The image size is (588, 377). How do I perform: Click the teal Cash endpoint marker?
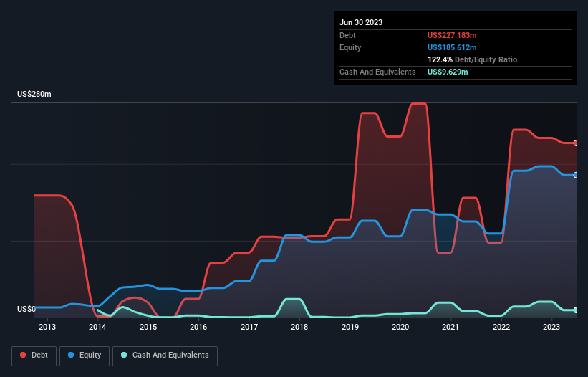pos(576,310)
